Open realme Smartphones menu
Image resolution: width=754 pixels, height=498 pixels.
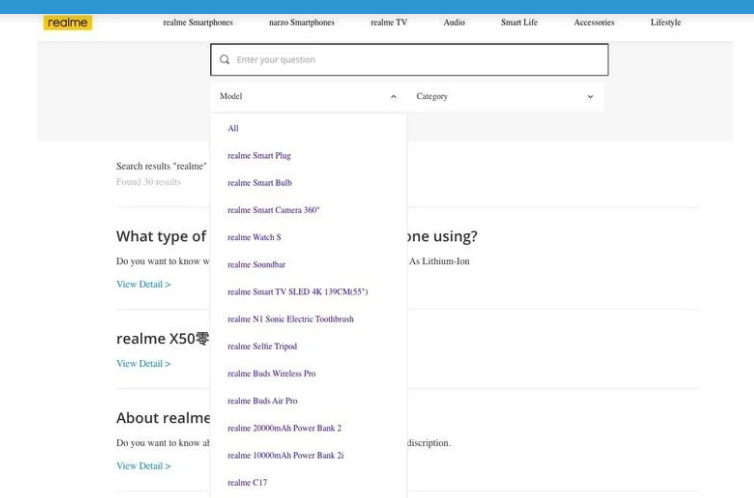pyautogui.click(x=198, y=23)
